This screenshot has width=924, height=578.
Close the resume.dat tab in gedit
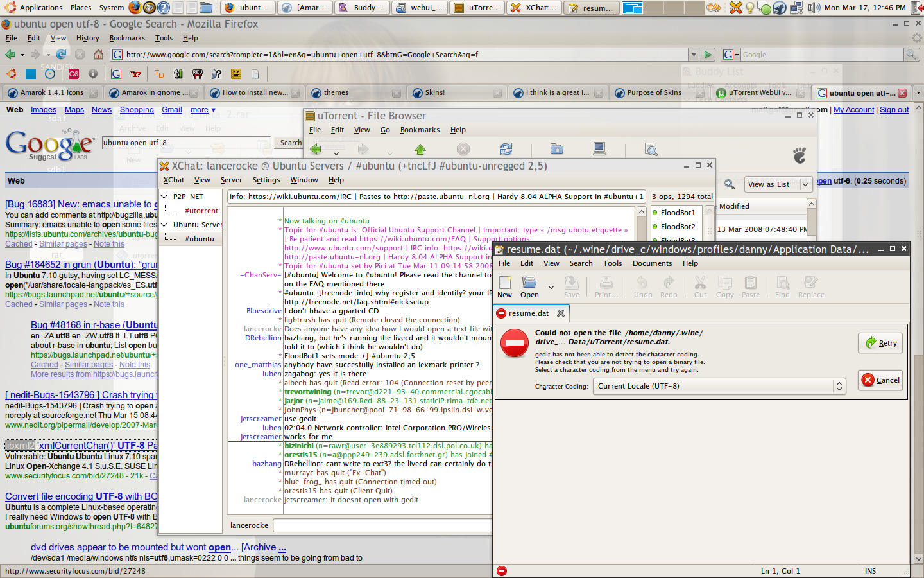561,313
